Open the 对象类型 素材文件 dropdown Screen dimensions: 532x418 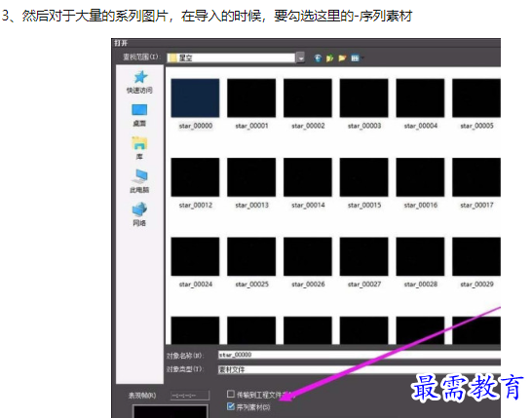point(359,369)
